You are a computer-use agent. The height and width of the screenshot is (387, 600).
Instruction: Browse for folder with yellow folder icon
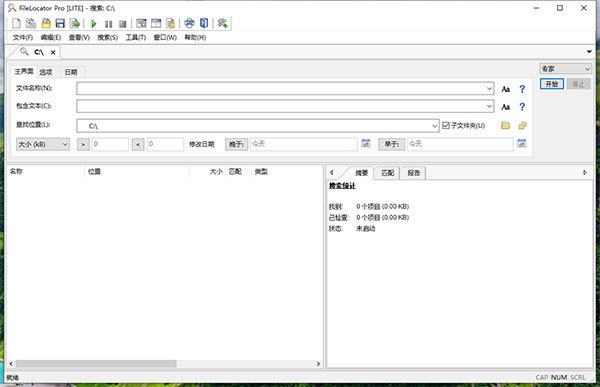(505, 125)
